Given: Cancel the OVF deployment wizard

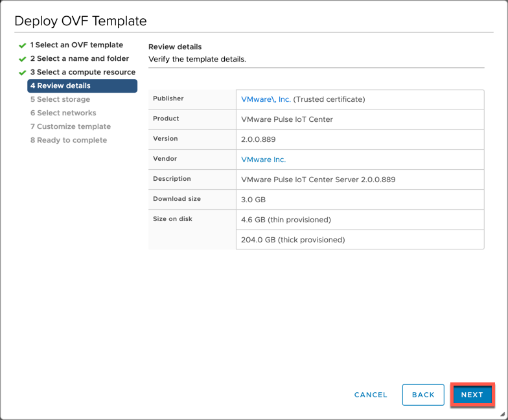Looking at the screenshot, I should click(371, 395).
